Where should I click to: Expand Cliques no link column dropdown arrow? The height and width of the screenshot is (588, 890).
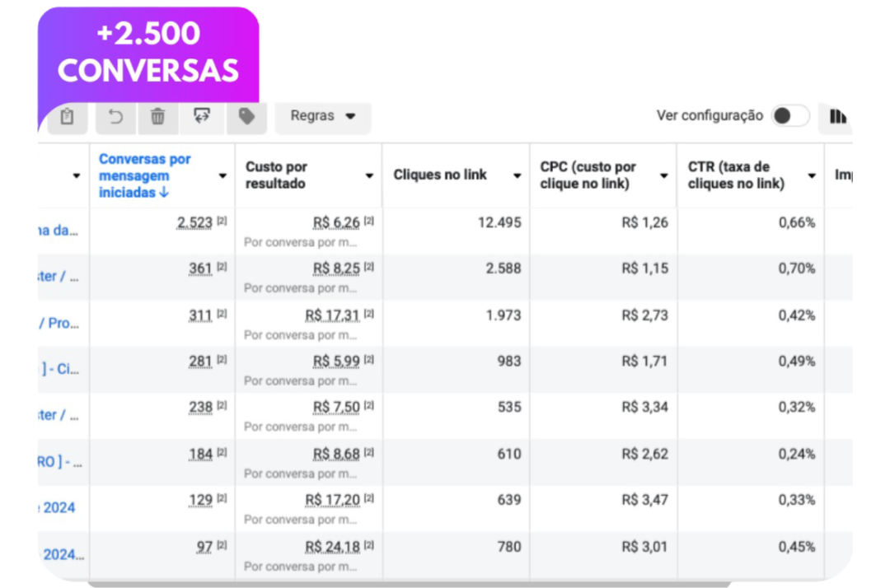pyautogui.click(x=517, y=176)
